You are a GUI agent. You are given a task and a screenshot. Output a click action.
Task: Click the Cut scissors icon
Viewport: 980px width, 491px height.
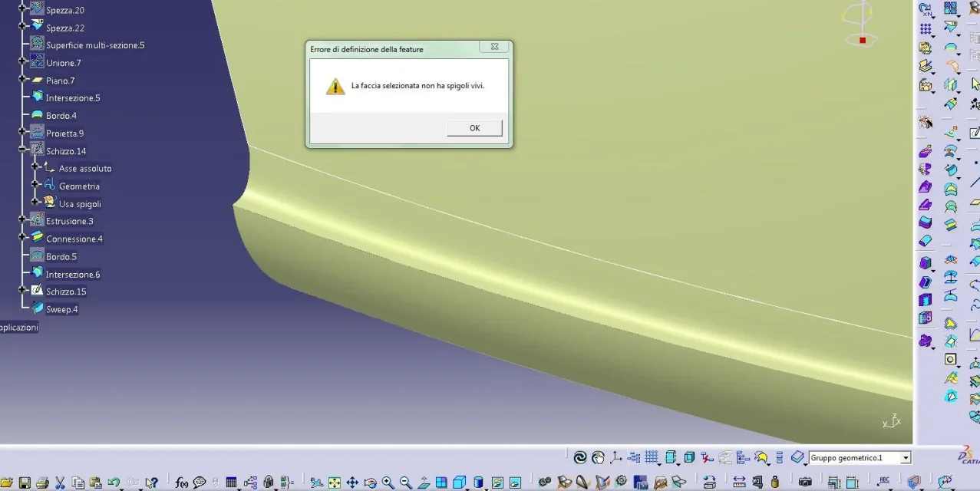coord(59,483)
